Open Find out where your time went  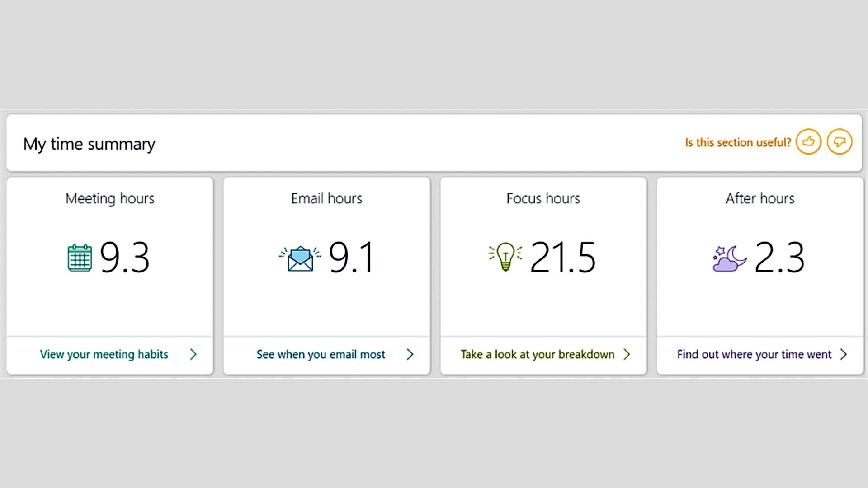(x=754, y=354)
